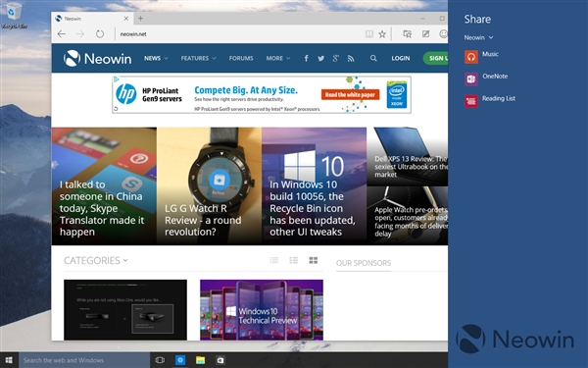Image resolution: width=588 pixels, height=368 pixels.
Task: Click the Read the white paper button
Action: tap(350, 94)
